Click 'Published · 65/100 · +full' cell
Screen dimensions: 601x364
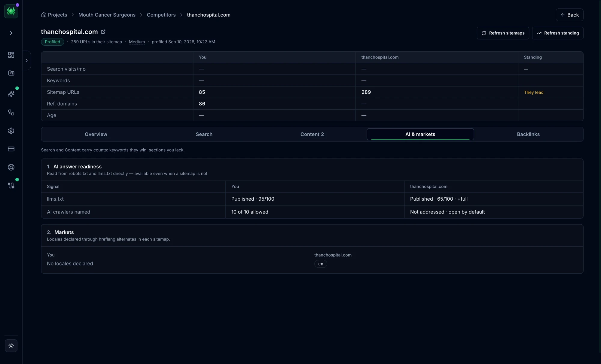pyautogui.click(x=439, y=199)
